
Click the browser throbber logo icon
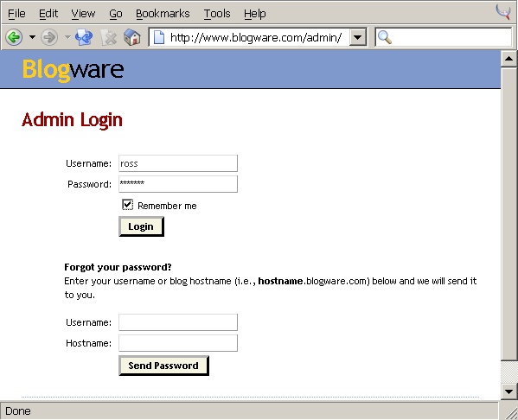[503, 11]
